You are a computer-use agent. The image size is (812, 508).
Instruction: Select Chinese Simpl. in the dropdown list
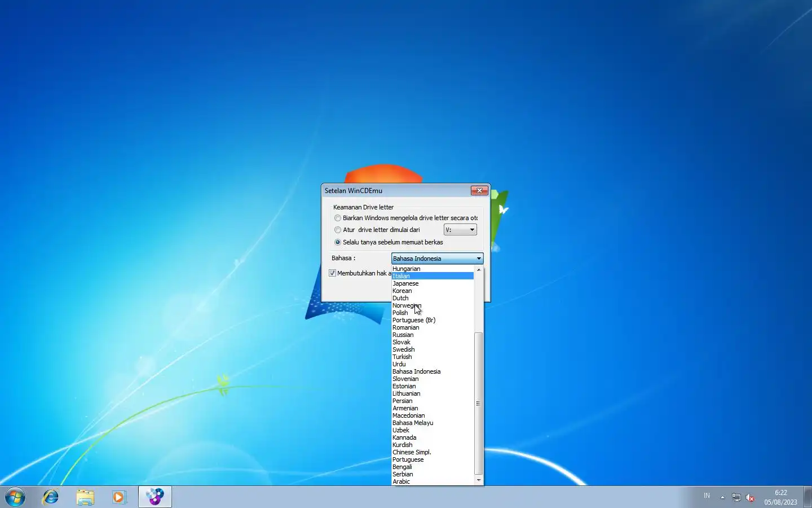[433, 452]
